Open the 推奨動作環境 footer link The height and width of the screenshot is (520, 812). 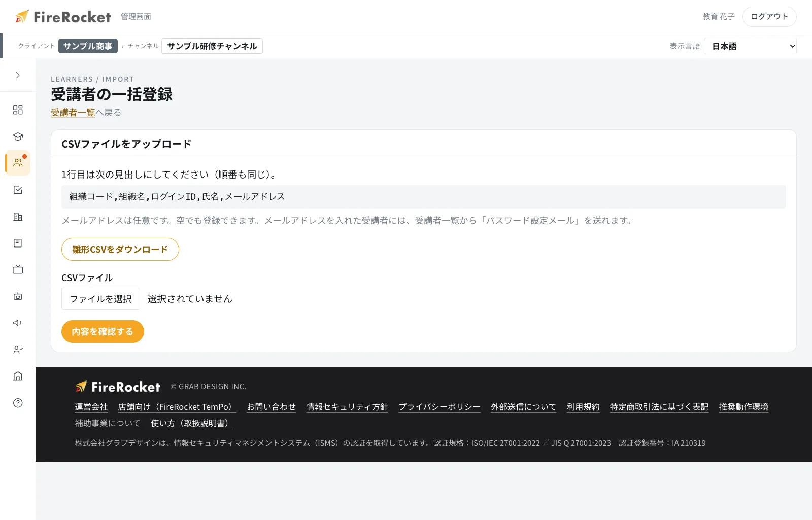click(743, 407)
